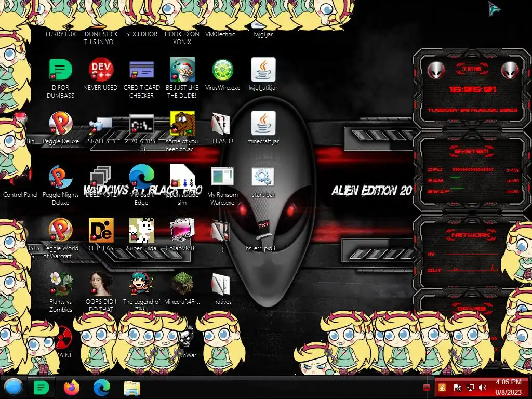Select My Ransom Ware.exe icon
Screen dimensions: 532x399
click(x=222, y=177)
